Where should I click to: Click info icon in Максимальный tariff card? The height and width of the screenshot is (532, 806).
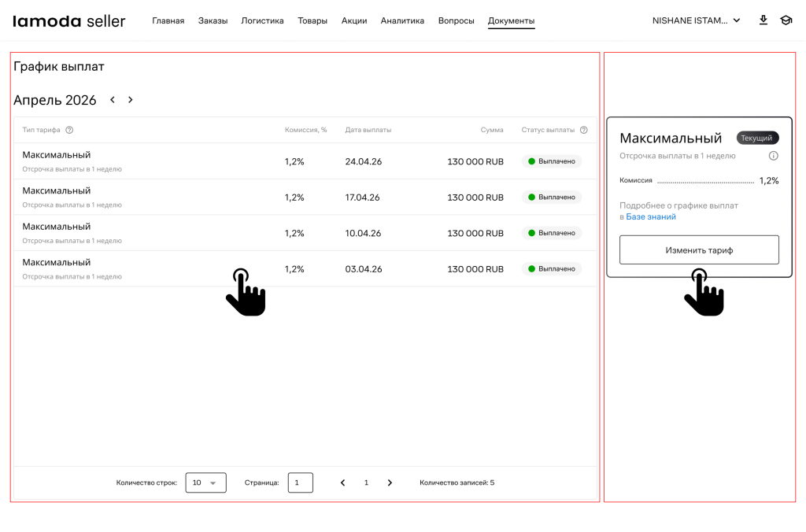pyautogui.click(x=773, y=156)
